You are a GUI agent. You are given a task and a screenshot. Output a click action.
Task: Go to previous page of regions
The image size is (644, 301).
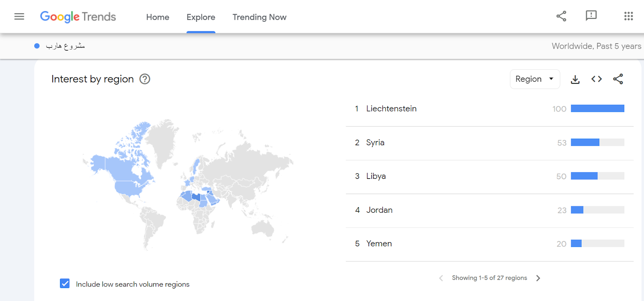[x=441, y=278]
